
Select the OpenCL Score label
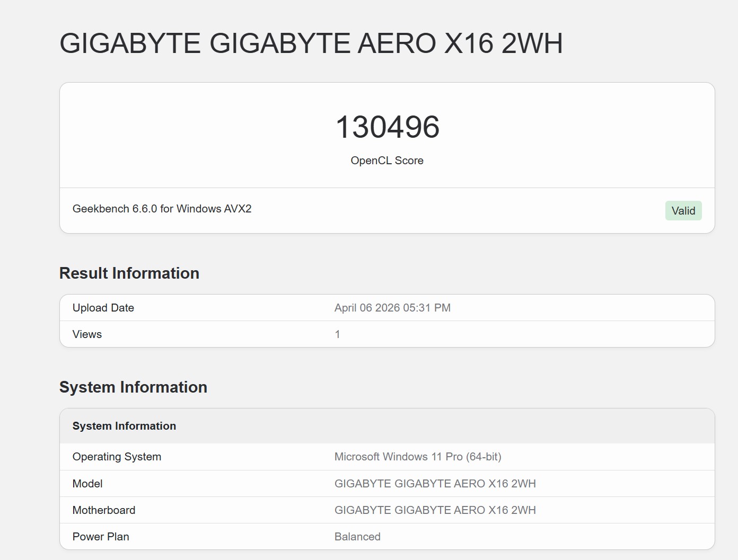pyautogui.click(x=387, y=161)
